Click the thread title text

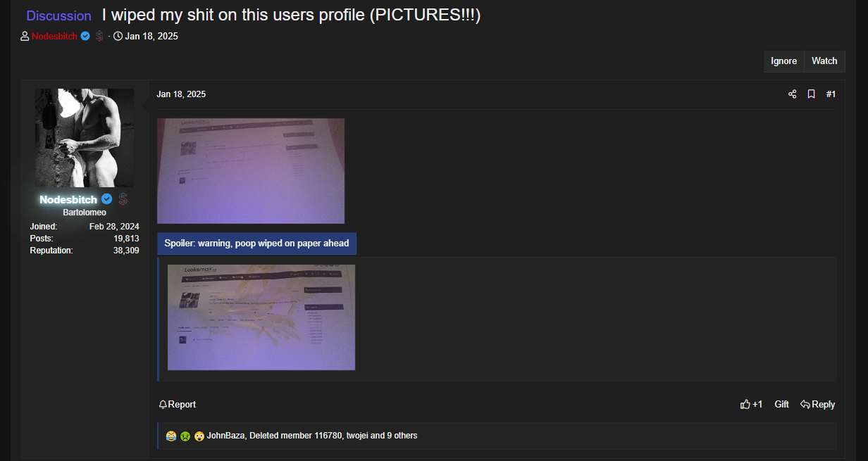291,15
